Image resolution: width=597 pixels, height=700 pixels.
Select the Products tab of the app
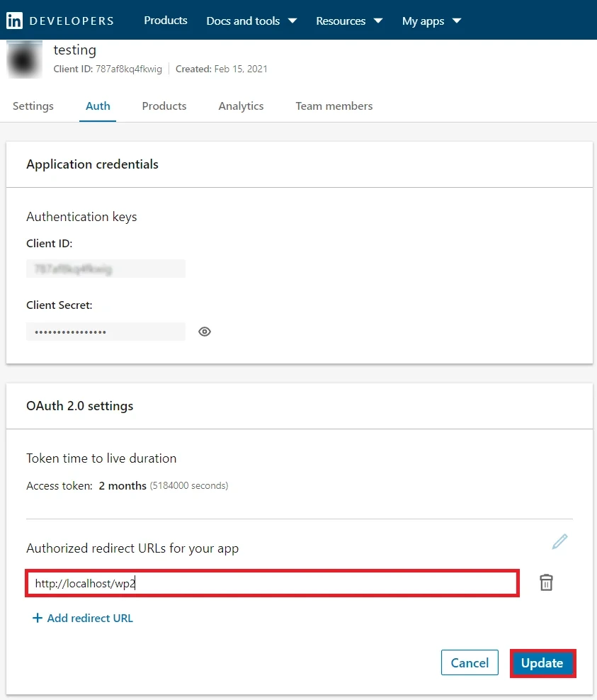pyautogui.click(x=164, y=106)
